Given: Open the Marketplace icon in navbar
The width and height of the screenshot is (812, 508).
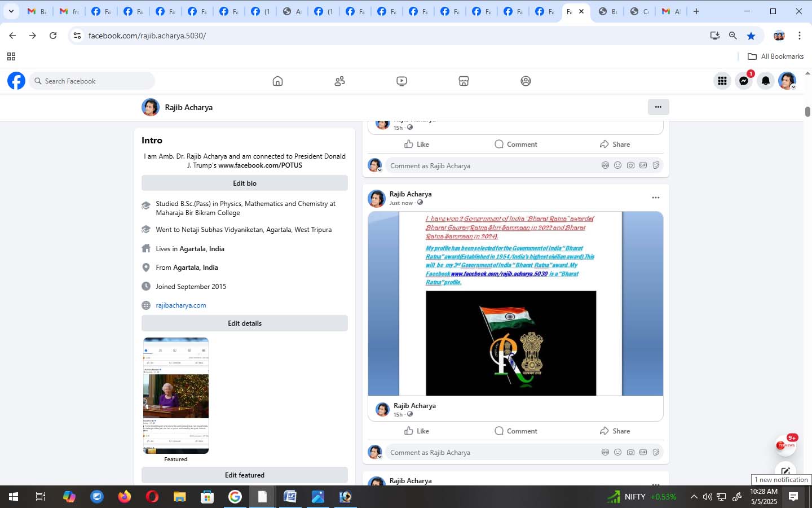Looking at the screenshot, I should (x=464, y=81).
